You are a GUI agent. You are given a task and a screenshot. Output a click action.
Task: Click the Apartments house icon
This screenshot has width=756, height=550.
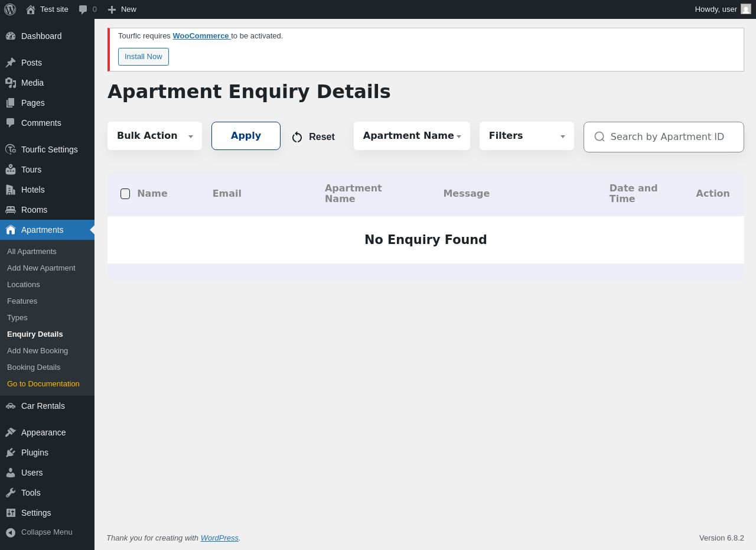coord(11,230)
